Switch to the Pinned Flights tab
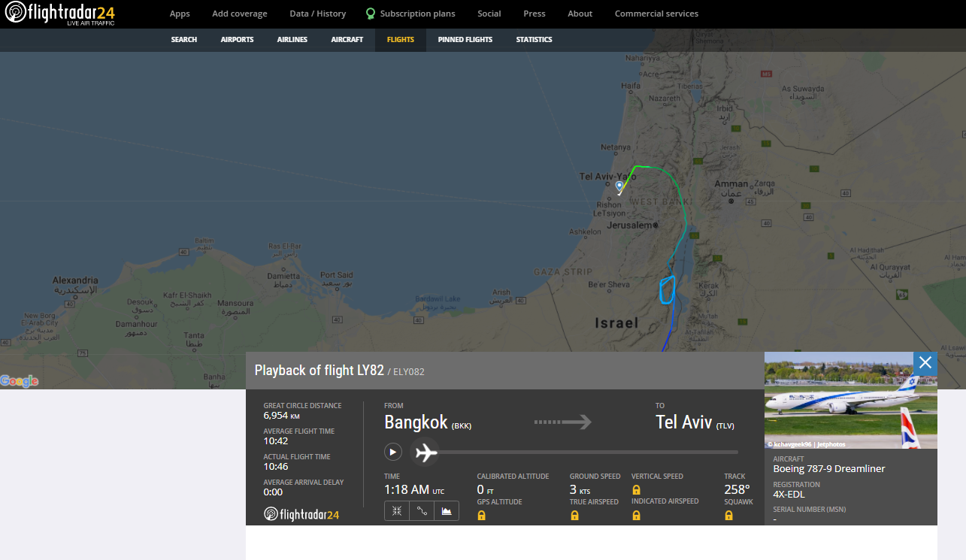Viewport: 966px width, 560px height. (465, 40)
